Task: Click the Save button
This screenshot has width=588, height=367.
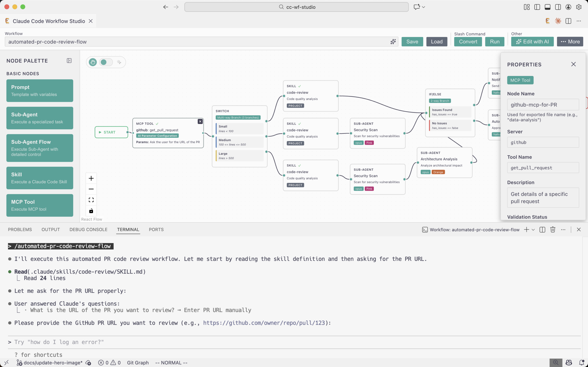Action: tap(412, 42)
